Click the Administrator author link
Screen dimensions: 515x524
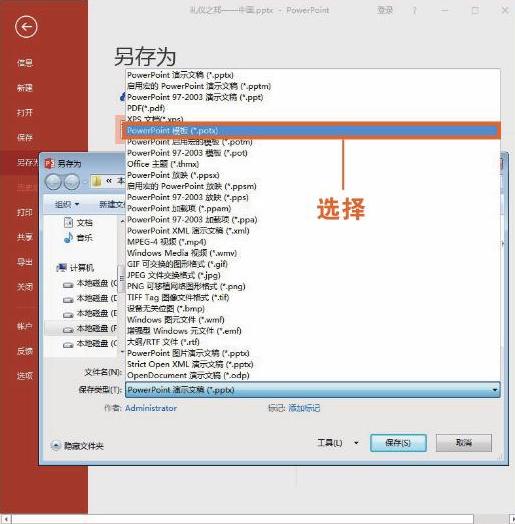pos(151,408)
